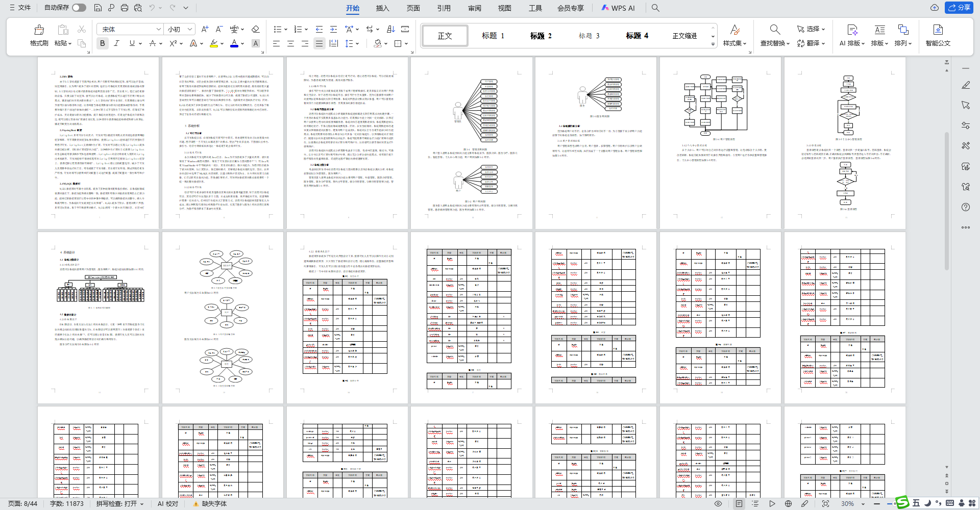Apply the 标题 2 heading style

tap(541, 36)
